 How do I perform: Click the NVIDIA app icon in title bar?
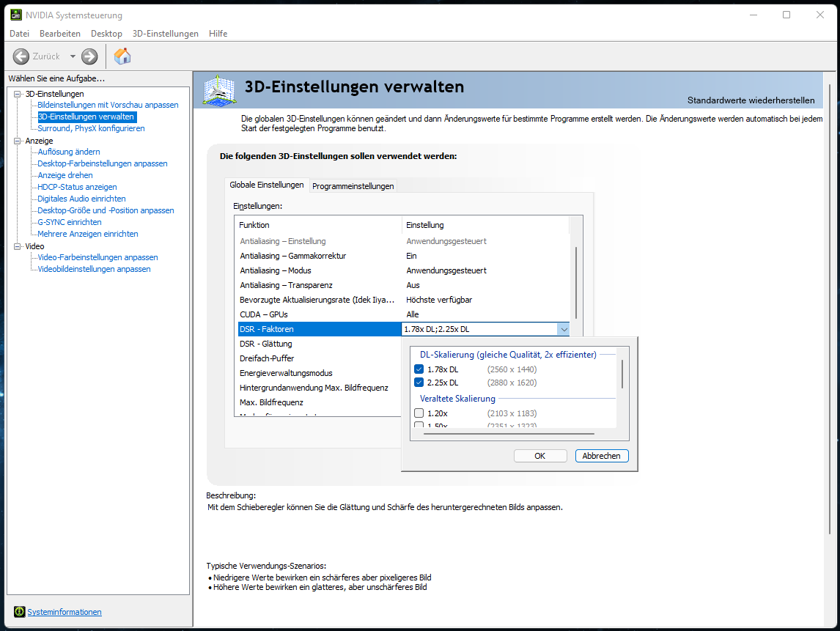(x=16, y=15)
